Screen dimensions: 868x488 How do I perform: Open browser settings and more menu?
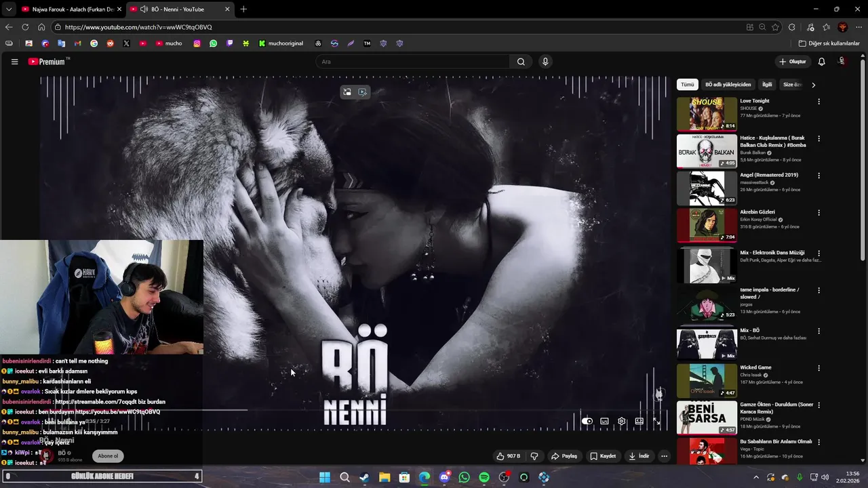pos(859,27)
